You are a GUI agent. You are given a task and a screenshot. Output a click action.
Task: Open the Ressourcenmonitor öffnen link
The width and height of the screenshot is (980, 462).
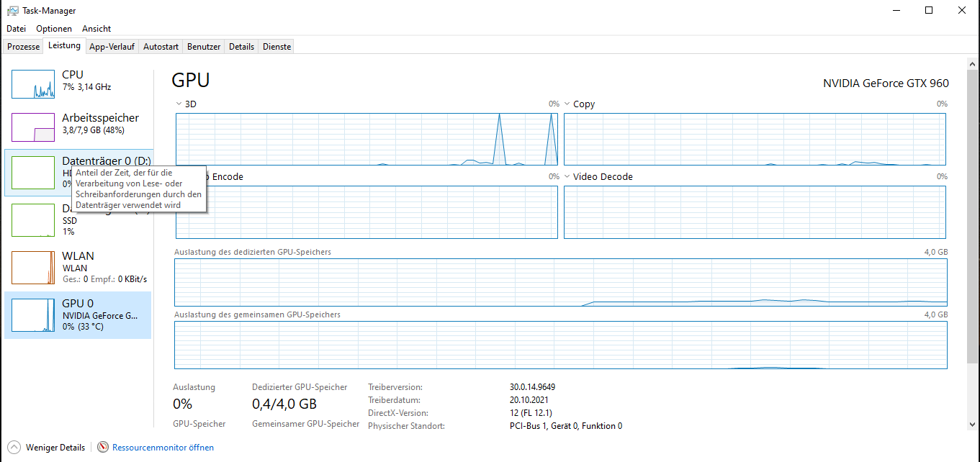coord(163,448)
